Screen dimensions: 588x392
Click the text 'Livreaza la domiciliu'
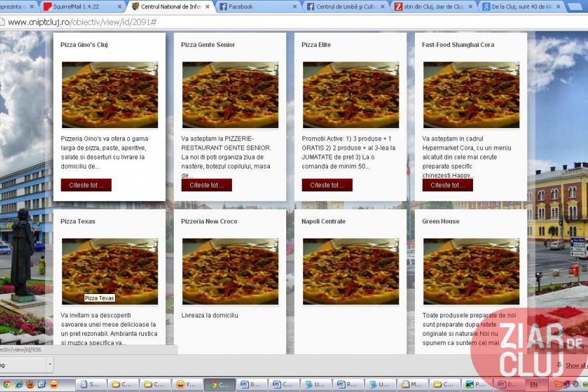pos(210,316)
